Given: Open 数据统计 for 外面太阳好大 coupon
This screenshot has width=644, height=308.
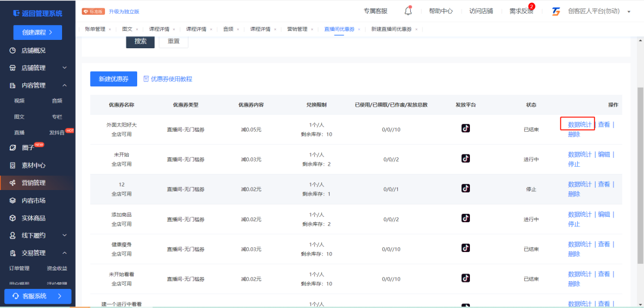Looking at the screenshot, I should (x=580, y=125).
